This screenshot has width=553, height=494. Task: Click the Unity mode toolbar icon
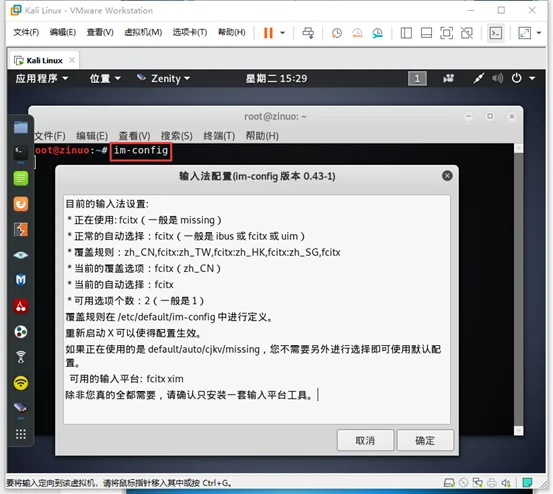(x=467, y=33)
